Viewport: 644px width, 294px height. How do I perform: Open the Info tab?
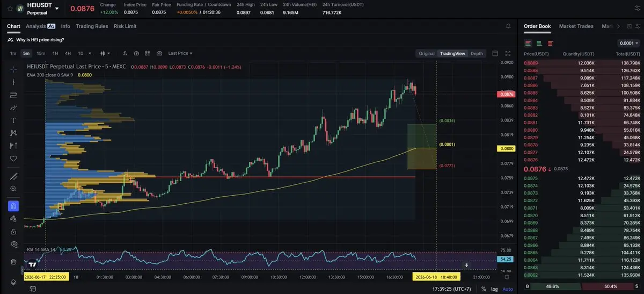point(65,26)
